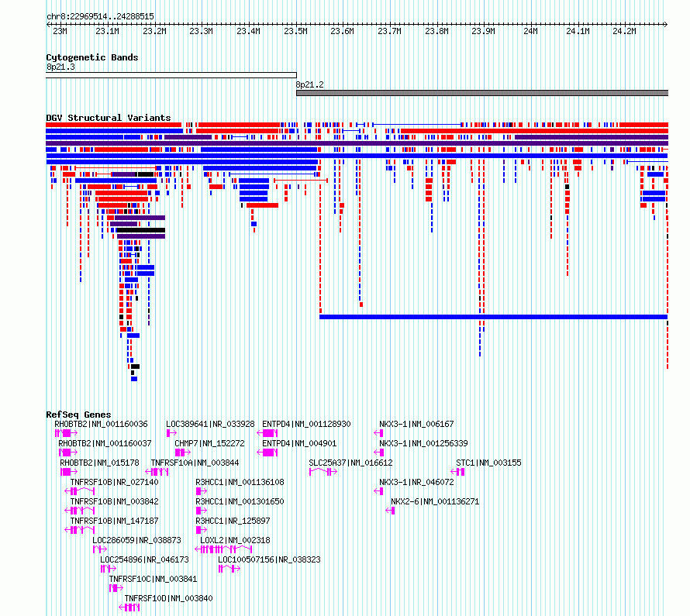Click the 23.1M tick on the ruler
This screenshot has height=616, width=690.
[107, 31]
